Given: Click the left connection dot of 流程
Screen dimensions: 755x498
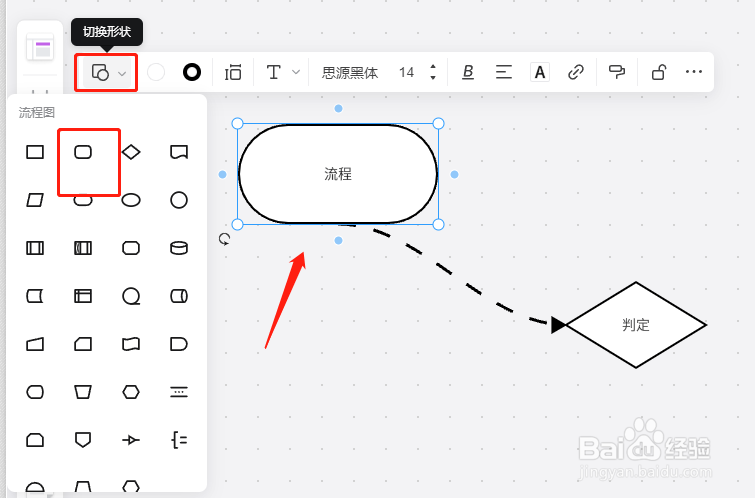Looking at the screenshot, I should [x=222, y=174].
